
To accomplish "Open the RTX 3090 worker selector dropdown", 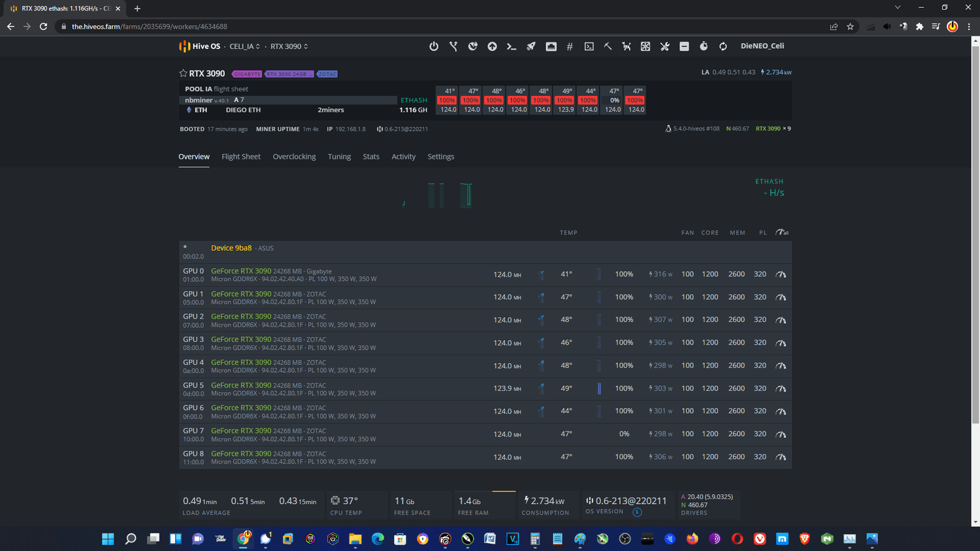I will pos(289,46).
